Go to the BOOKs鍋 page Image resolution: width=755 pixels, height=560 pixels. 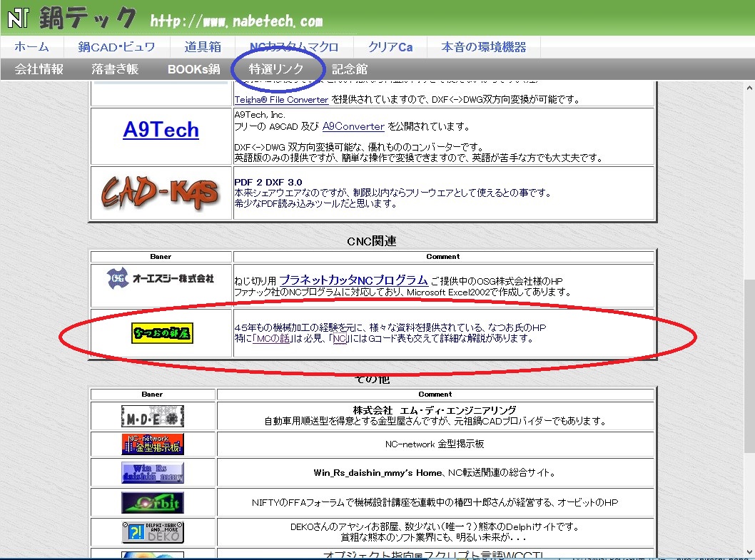(x=193, y=69)
